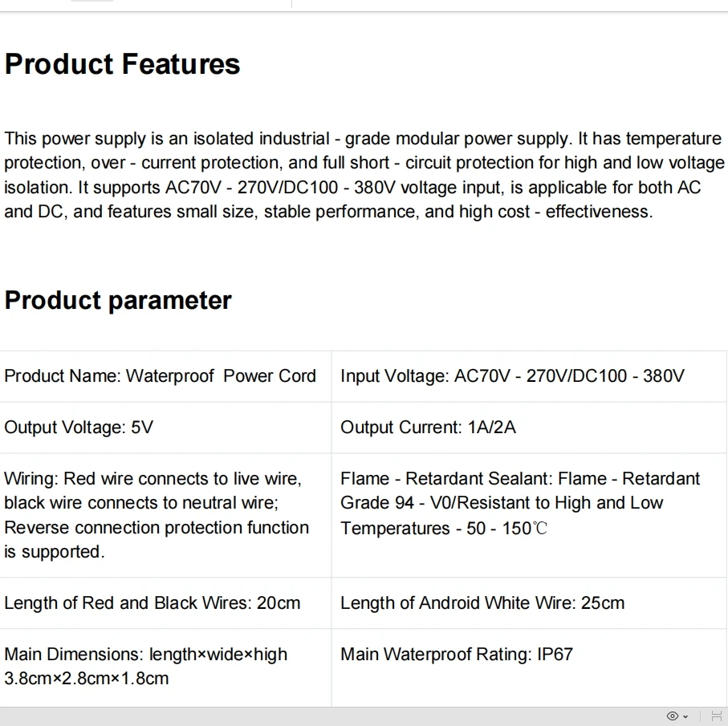Click the 'Product Features' heading
This screenshot has height=726, width=728.
[122, 64]
